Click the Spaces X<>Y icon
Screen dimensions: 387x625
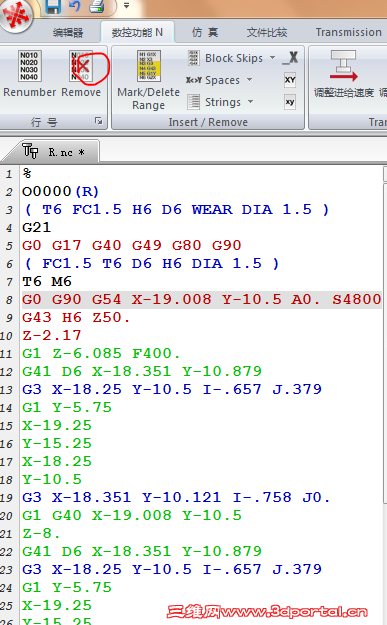pyautogui.click(x=194, y=80)
